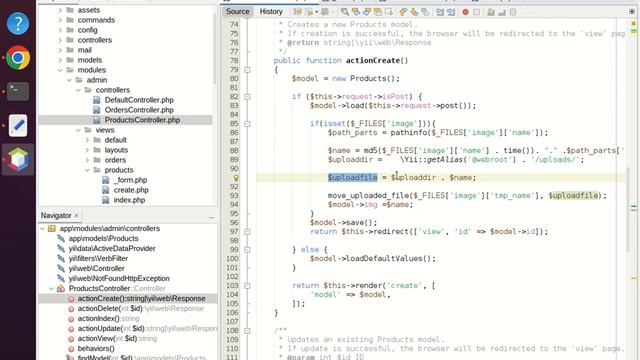Click the last icon in editor toolbar

513,12
